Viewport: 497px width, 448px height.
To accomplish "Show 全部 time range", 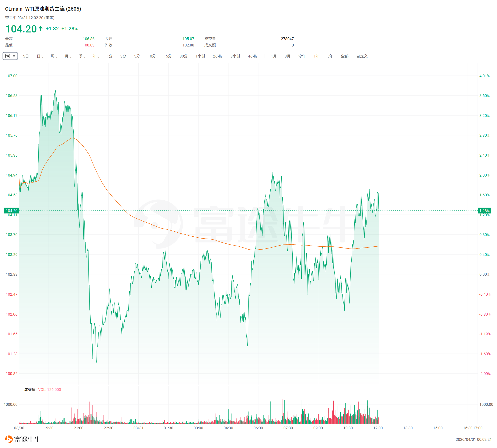I will (344, 56).
